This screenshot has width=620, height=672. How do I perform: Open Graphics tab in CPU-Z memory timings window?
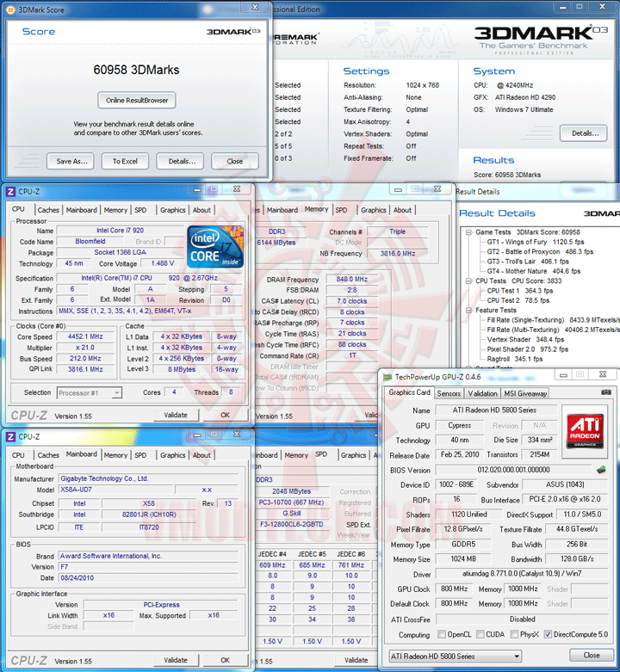(x=373, y=210)
